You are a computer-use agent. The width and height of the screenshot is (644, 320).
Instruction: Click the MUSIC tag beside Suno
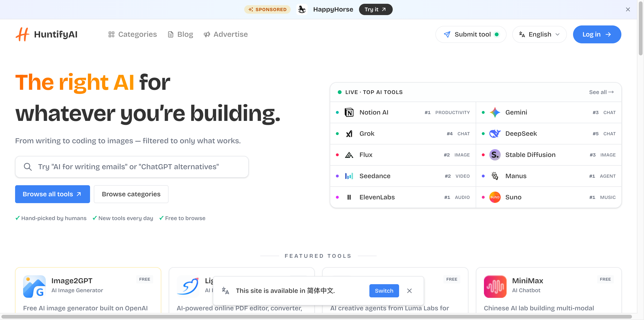click(x=608, y=197)
